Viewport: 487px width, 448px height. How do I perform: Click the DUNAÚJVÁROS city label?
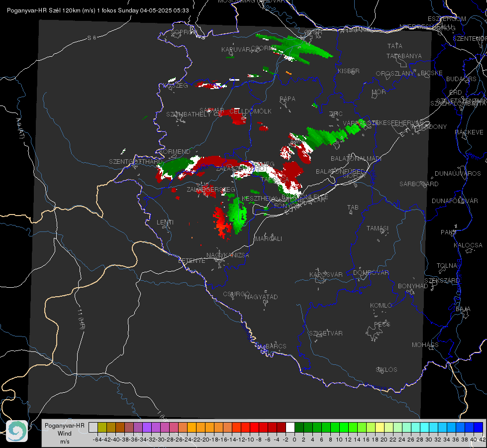[458, 174]
